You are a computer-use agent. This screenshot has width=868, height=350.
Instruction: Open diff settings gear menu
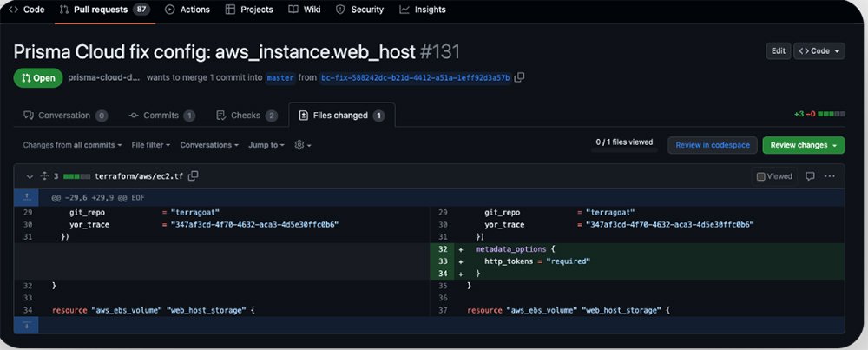click(x=302, y=145)
